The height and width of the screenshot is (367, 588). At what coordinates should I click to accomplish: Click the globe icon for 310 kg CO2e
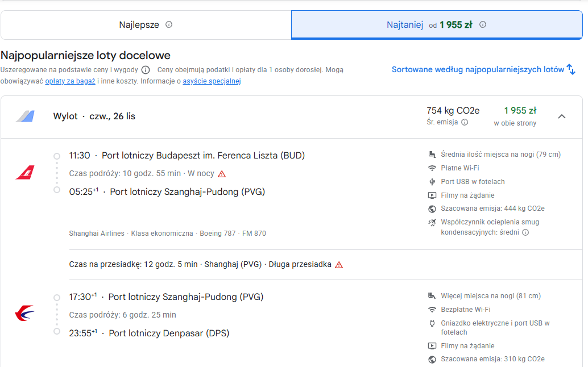point(432,360)
